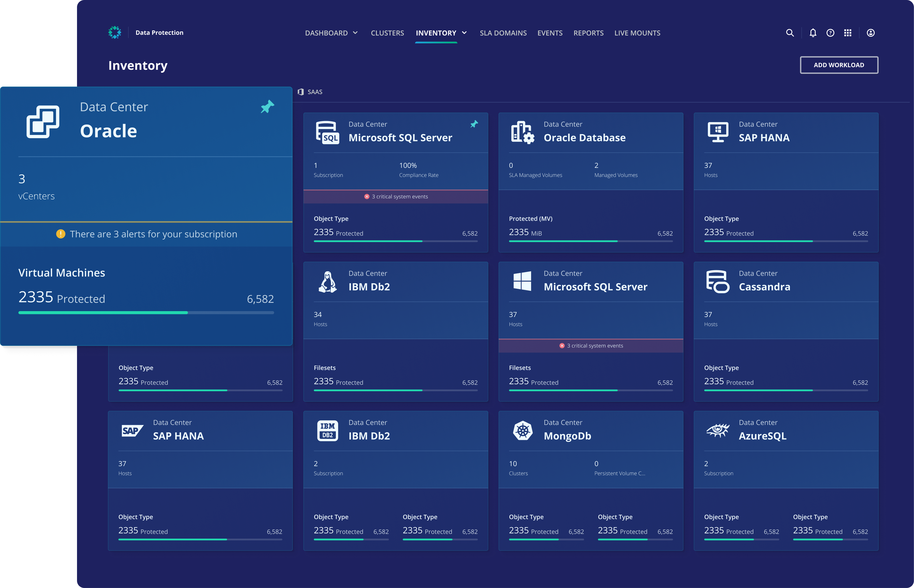Click "1 Subscription" on pinned SQL Server card
Screen dimensions: 914x588
pos(328,170)
